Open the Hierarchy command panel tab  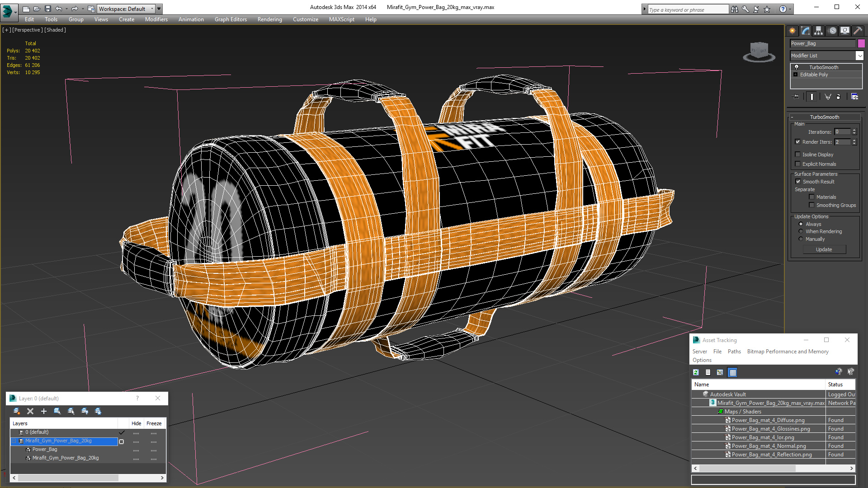pyautogui.click(x=819, y=31)
